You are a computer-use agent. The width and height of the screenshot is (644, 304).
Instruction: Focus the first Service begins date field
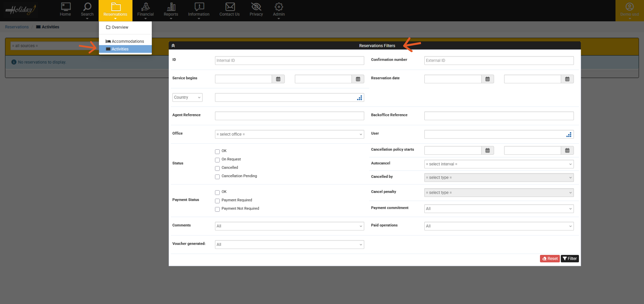(243, 79)
